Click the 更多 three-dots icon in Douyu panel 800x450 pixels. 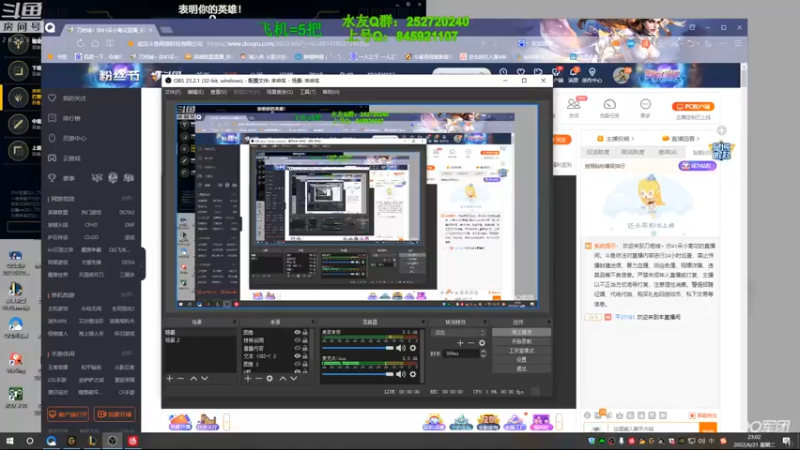tap(645, 104)
